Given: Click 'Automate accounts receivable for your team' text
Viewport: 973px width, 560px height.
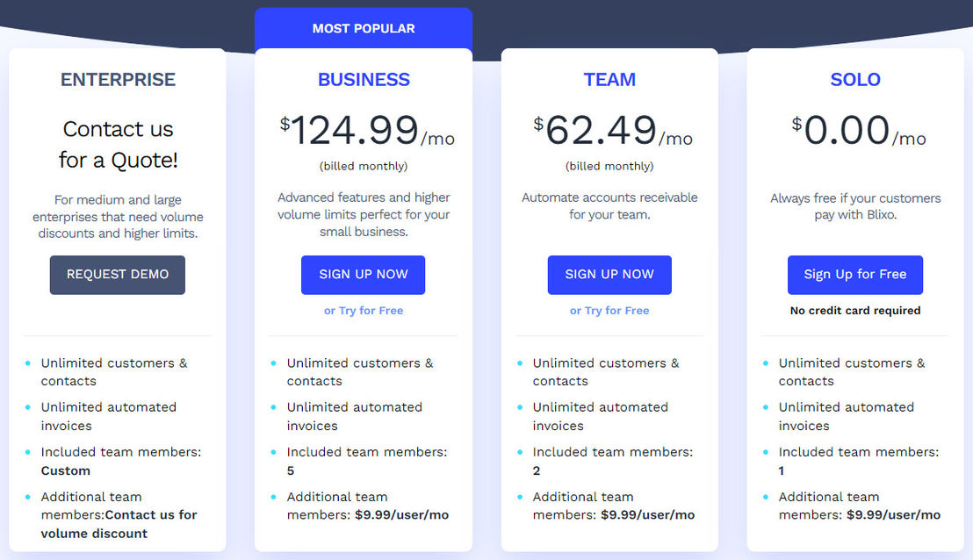Looking at the screenshot, I should (609, 206).
